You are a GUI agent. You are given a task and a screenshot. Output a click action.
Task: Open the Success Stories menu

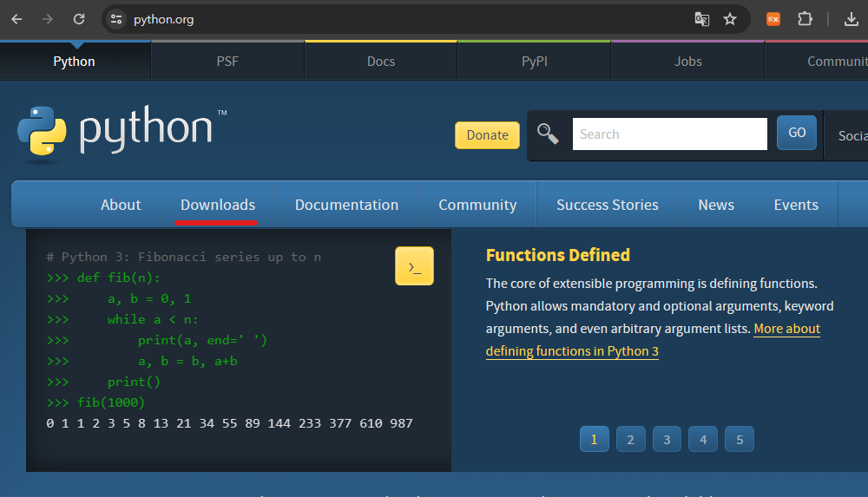pos(608,205)
